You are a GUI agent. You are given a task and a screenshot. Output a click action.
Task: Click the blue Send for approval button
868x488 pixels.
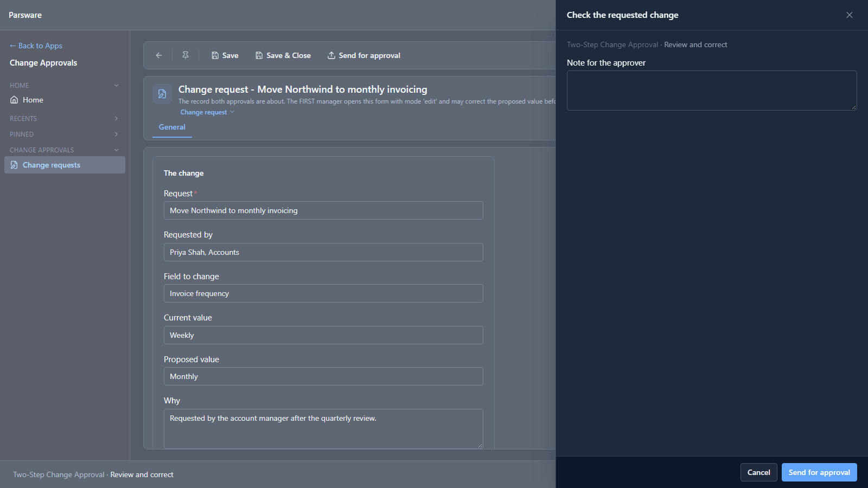(819, 472)
